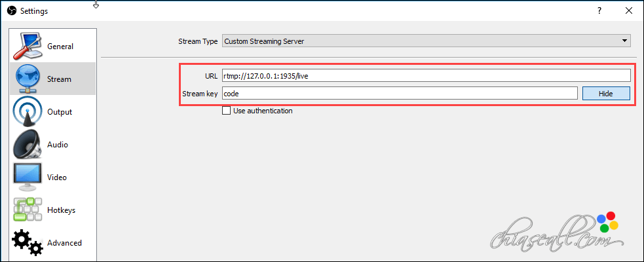Select the Video monitor icon
The height and width of the screenshot is (262, 644).
click(x=28, y=177)
